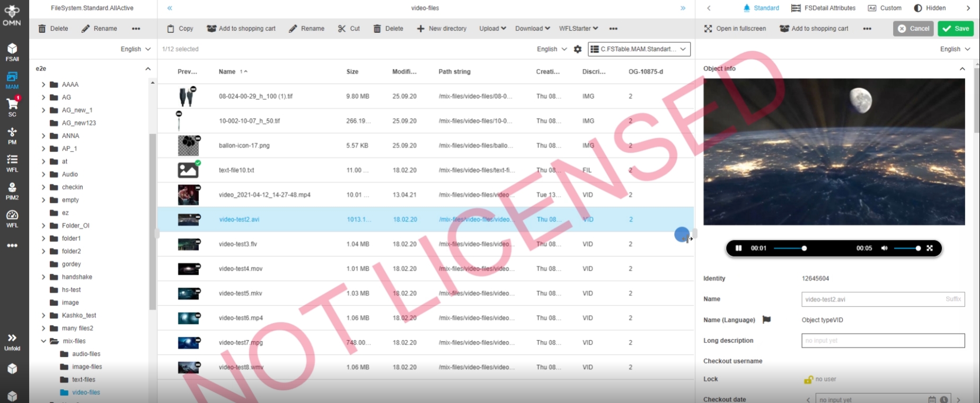Viewport: 980px width, 403px height.
Task: Click the Name input field
Action: pos(883,299)
